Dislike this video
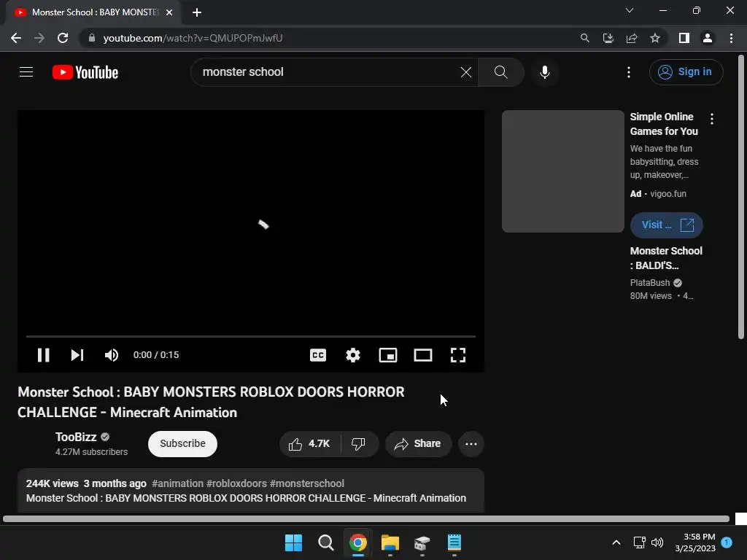Viewport: 747px width, 560px height. click(x=359, y=444)
